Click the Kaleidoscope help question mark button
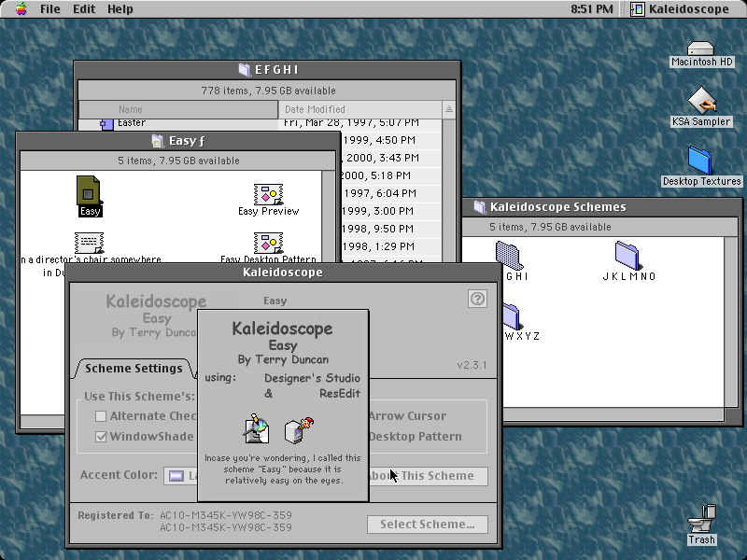The width and height of the screenshot is (747, 560). coord(477,299)
